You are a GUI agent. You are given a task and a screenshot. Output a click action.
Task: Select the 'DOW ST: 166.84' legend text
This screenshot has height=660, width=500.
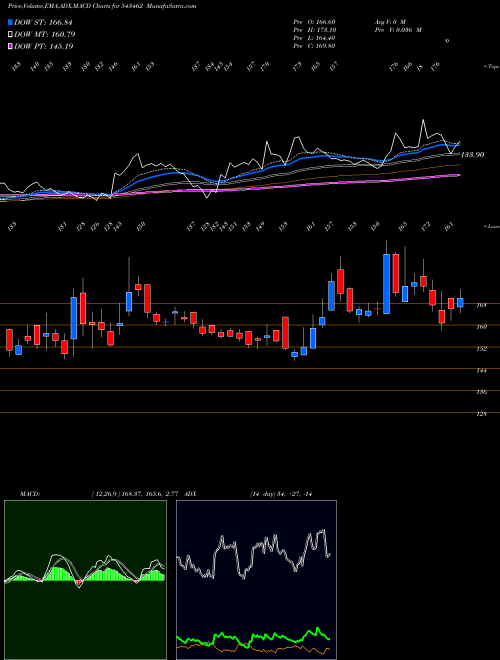click(43, 22)
